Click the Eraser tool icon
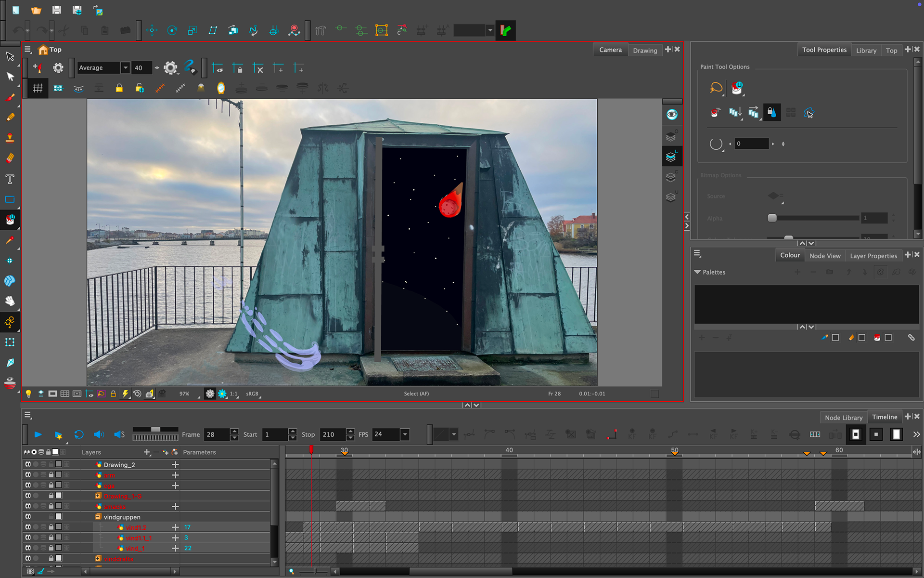The width and height of the screenshot is (924, 578). point(10,158)
